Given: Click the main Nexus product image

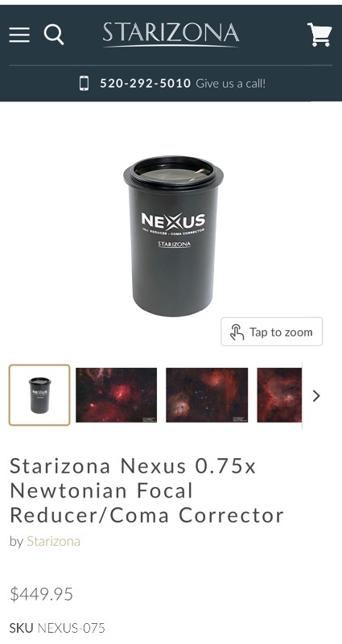Looking at the screenshot, I should click(173, 236).
